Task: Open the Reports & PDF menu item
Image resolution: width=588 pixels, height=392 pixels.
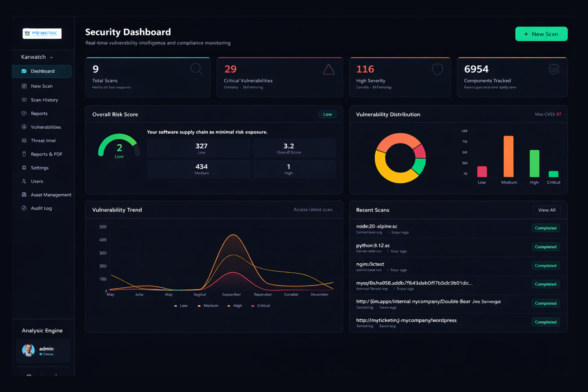Action: 46,154
